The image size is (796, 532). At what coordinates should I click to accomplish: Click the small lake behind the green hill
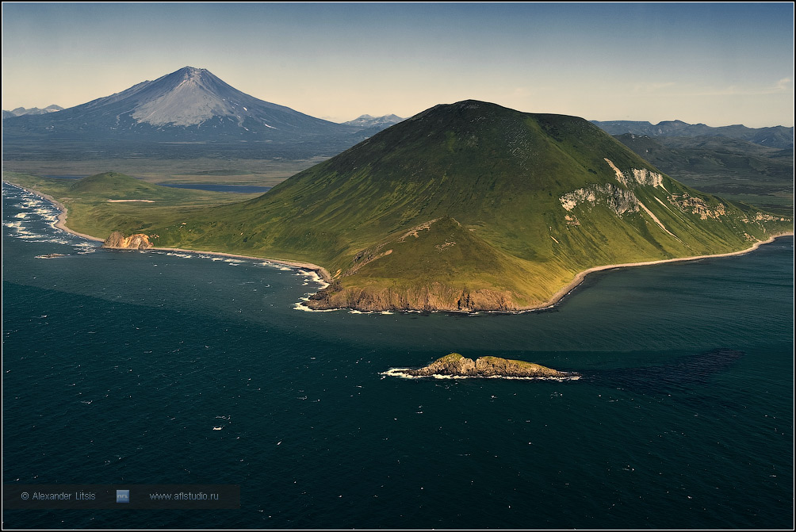pyautogui.click(x=216, y=188)
